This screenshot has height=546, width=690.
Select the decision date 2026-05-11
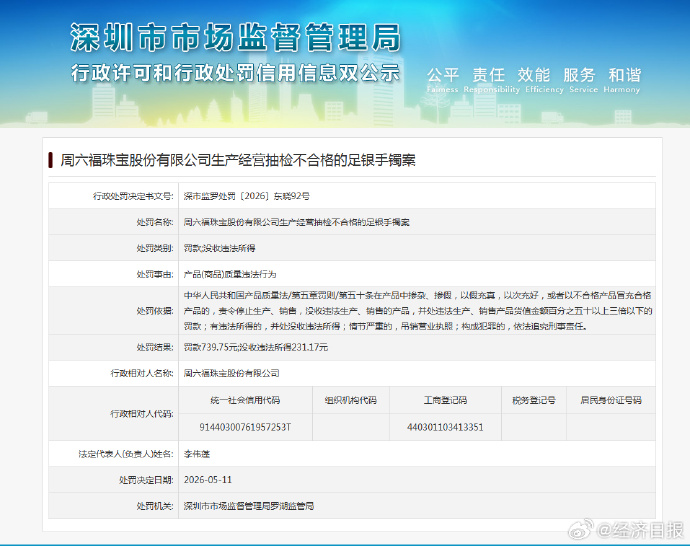(x=208, y=480)
